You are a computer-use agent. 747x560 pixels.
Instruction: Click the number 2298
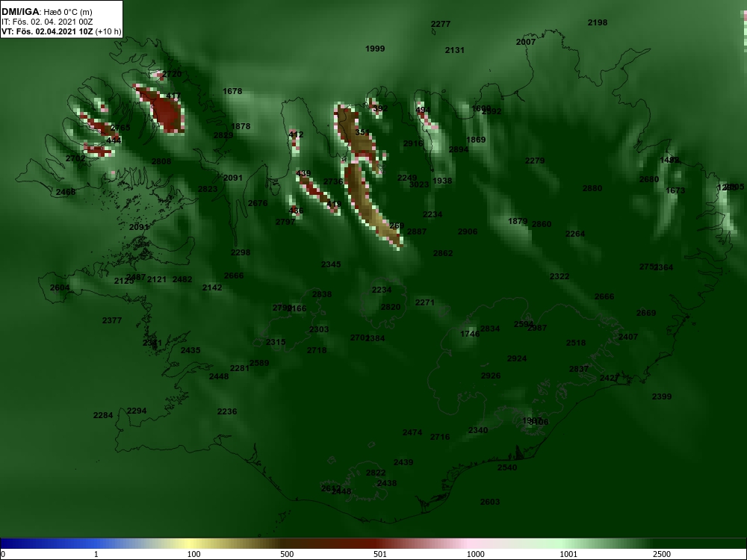click(x=241, y=252)
